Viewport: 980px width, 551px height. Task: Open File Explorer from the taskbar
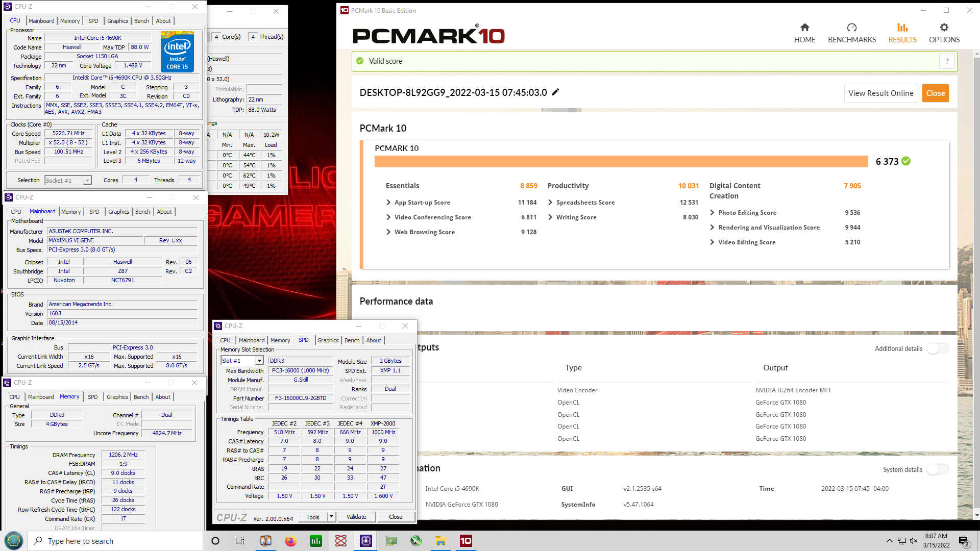(441, 541)
